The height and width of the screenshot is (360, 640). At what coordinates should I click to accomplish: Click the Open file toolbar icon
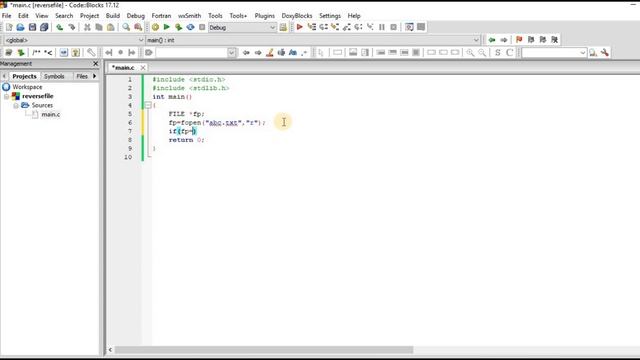pyautogui.click(x=20, y=27)
